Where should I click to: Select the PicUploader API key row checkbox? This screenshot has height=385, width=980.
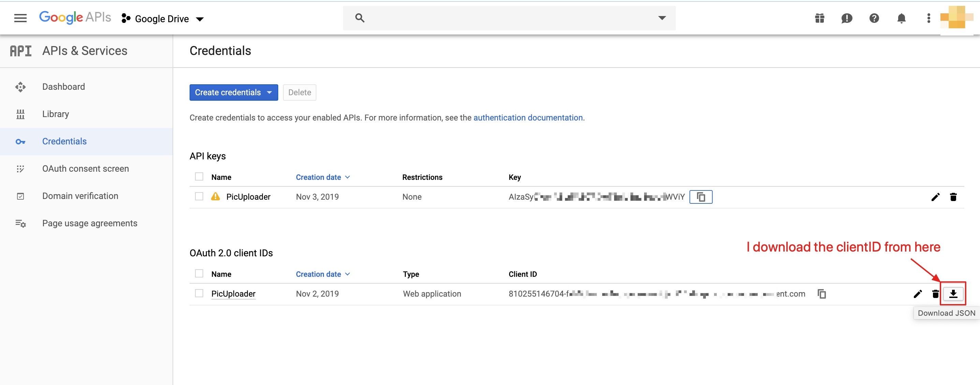click(x=199, y=197)
